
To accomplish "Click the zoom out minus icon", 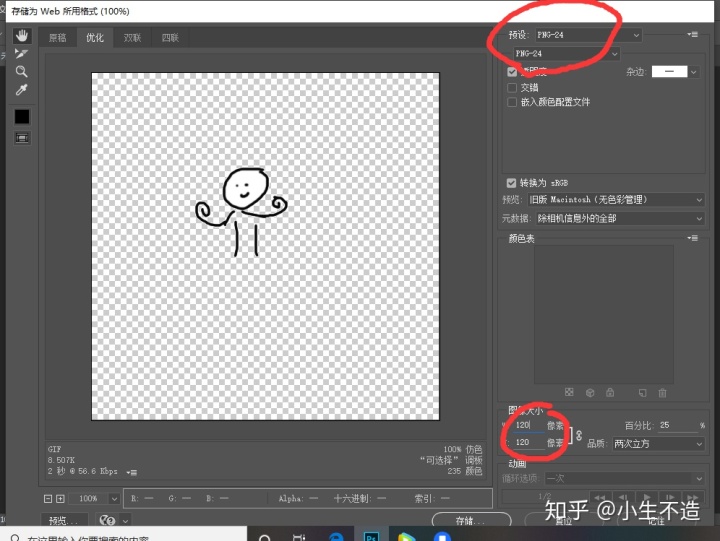I will (x=48, y=498).
